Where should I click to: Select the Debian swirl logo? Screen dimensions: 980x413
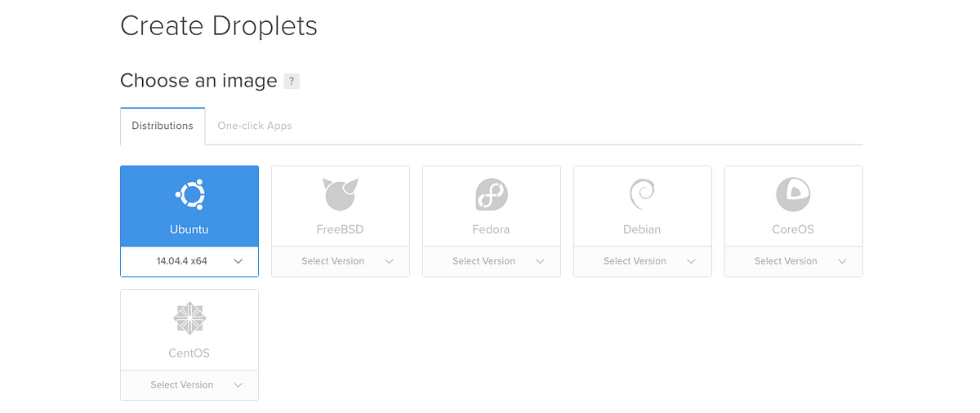[642, 194]
